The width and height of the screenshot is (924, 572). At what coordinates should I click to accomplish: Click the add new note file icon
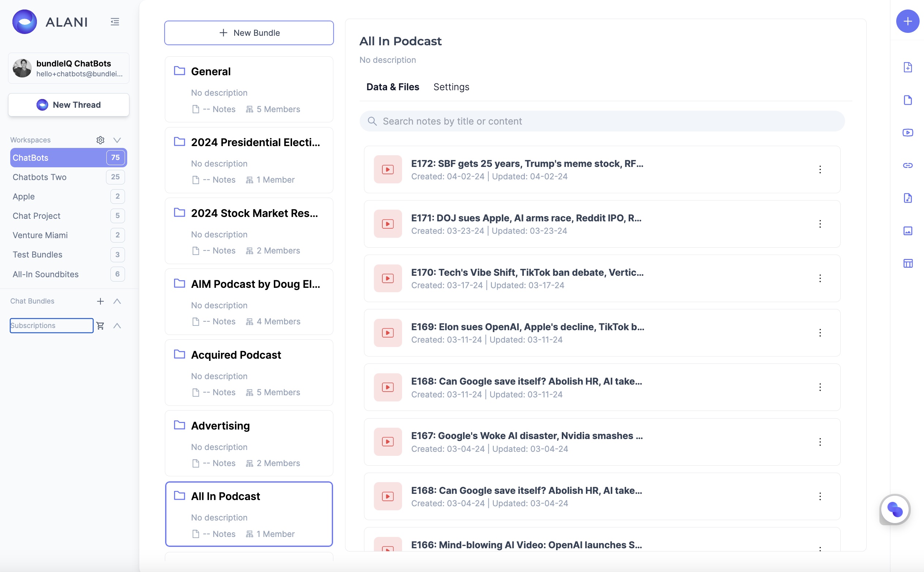tap(907, 67)
